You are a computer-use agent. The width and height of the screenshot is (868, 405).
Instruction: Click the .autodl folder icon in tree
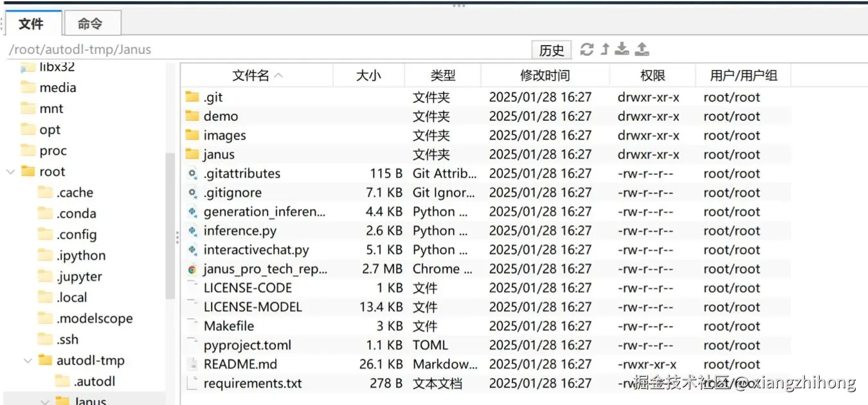62,381
